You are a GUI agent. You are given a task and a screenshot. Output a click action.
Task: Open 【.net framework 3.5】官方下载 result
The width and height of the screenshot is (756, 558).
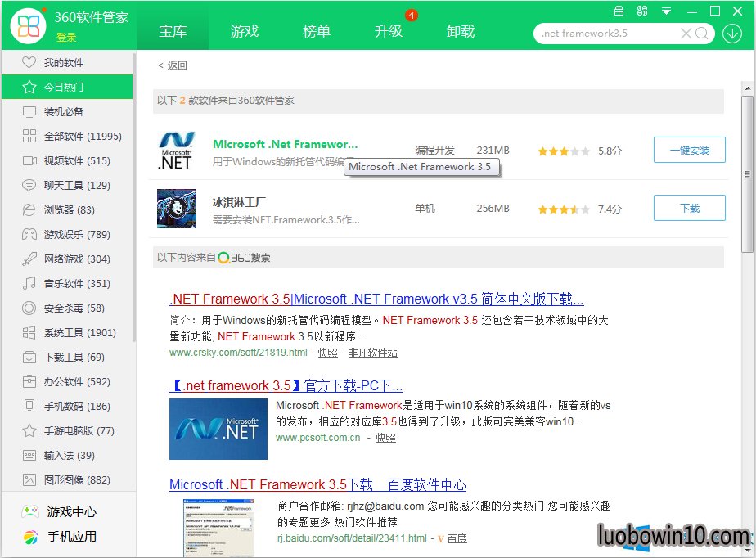tap(286, 386)
